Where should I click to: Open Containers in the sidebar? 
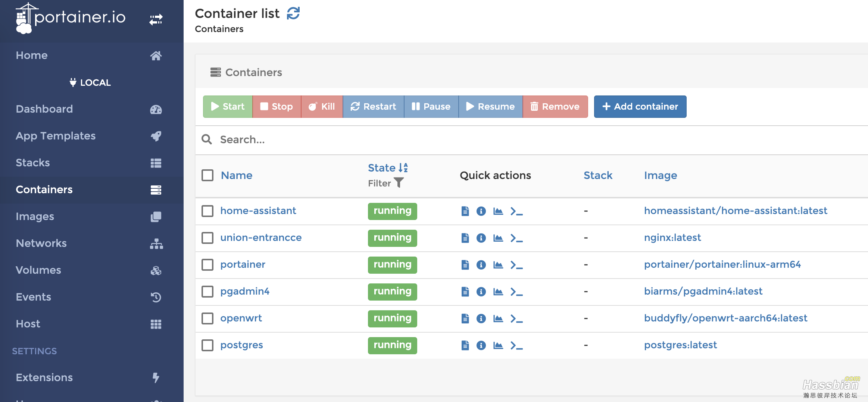coord(91,189)
